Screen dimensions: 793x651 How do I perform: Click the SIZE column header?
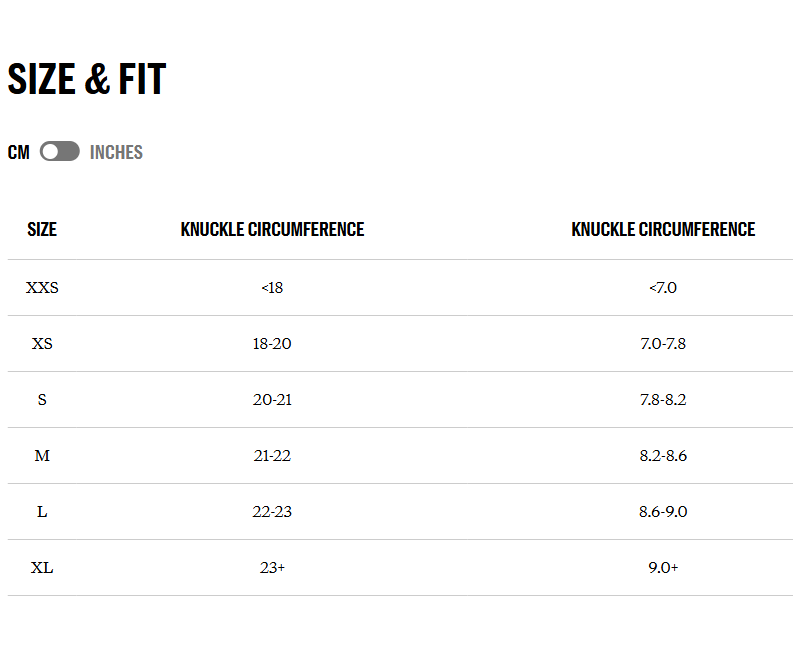click(x=42, y=229)
